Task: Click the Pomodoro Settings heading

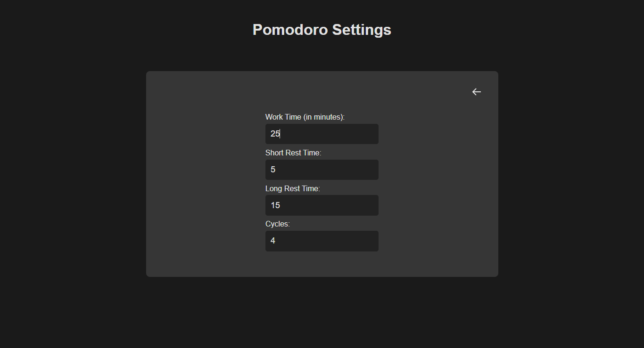Action: pyautogui.click(x=322, y=29)
